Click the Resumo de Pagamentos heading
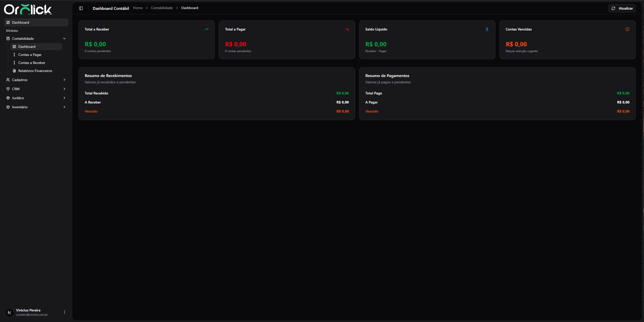This screenshot has width=644, height=322. 387,76
